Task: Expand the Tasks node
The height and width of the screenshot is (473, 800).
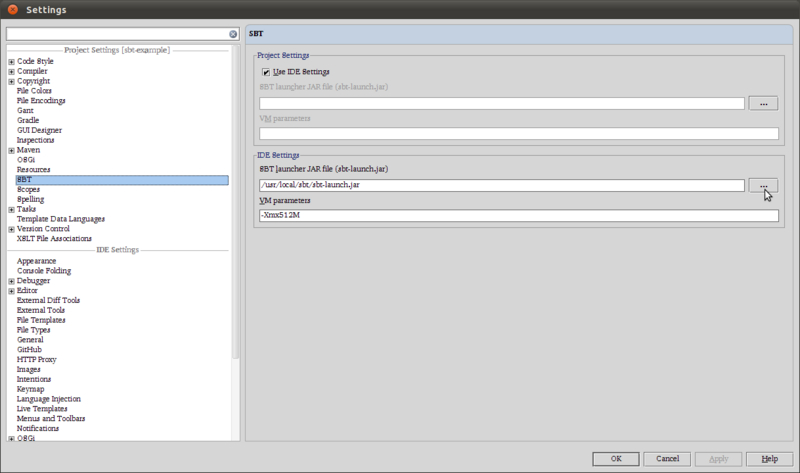Action: click(x=11, y=210)
